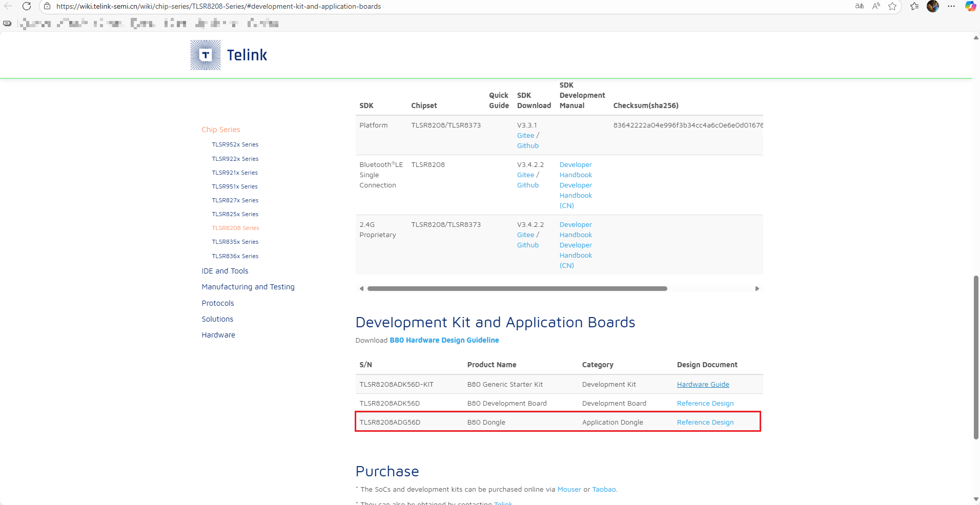Open the Translate page icon
The image size is (980, 505).
pos(859,6)
